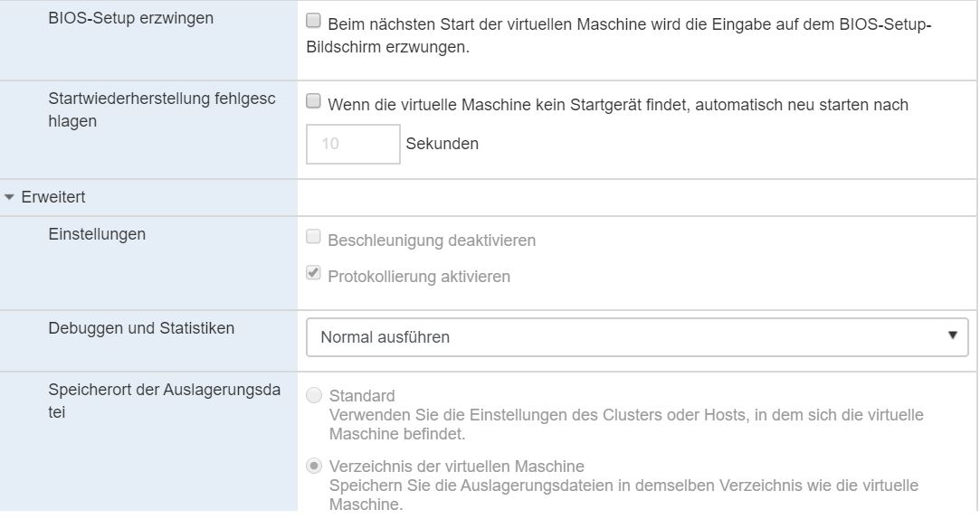Click the Startwiederherstellung fehlgeschlagen label

tap(162, 109)
